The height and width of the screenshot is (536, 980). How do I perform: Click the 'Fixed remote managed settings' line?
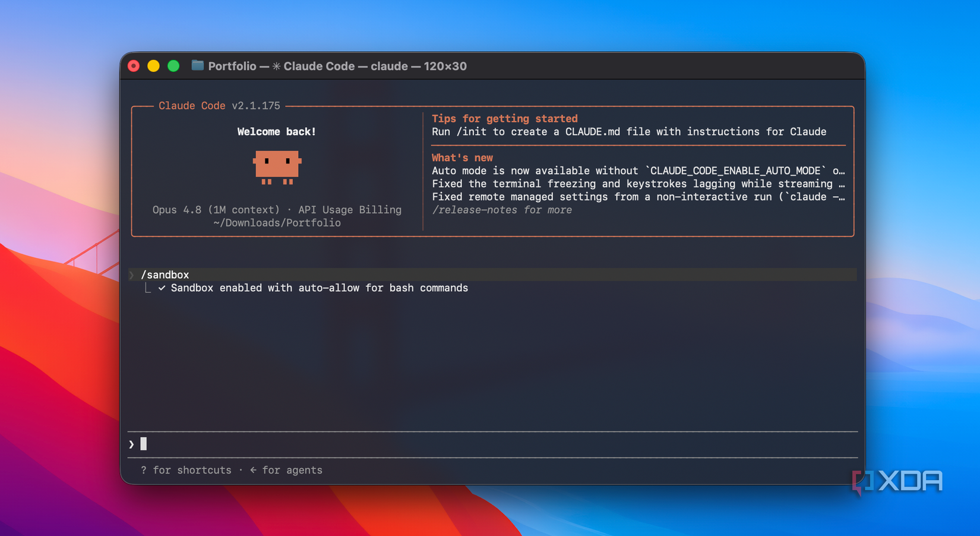click(x=638, y=197)
